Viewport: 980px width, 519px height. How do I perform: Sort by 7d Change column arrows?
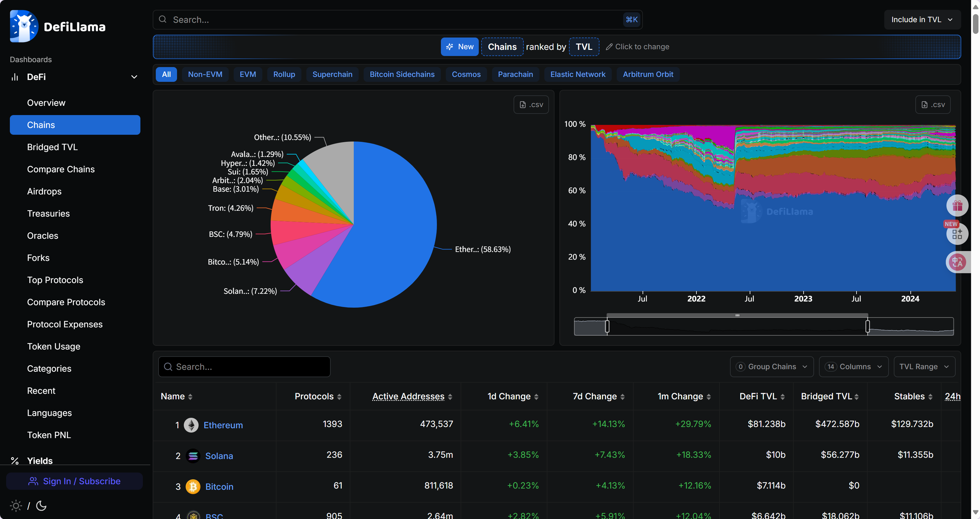pos(623,397)
